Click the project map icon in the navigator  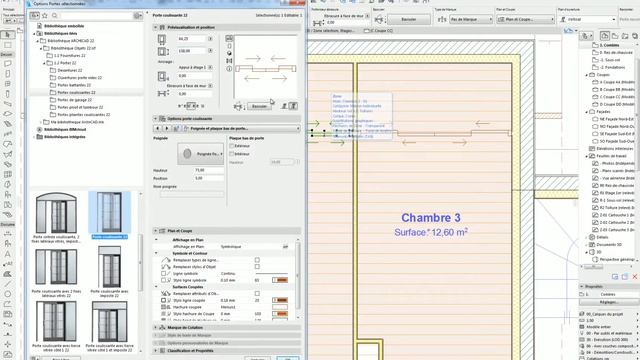pos(604,36)
